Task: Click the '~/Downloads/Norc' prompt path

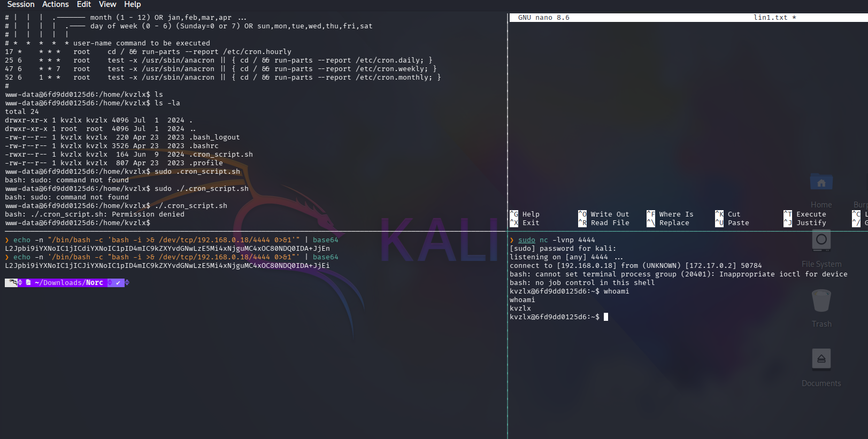Action: click(x=69, y=283)
